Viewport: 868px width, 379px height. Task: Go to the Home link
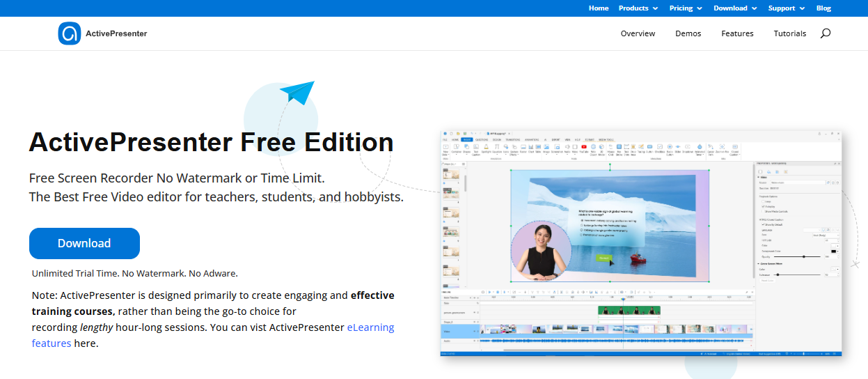click(x=599, y=8)
